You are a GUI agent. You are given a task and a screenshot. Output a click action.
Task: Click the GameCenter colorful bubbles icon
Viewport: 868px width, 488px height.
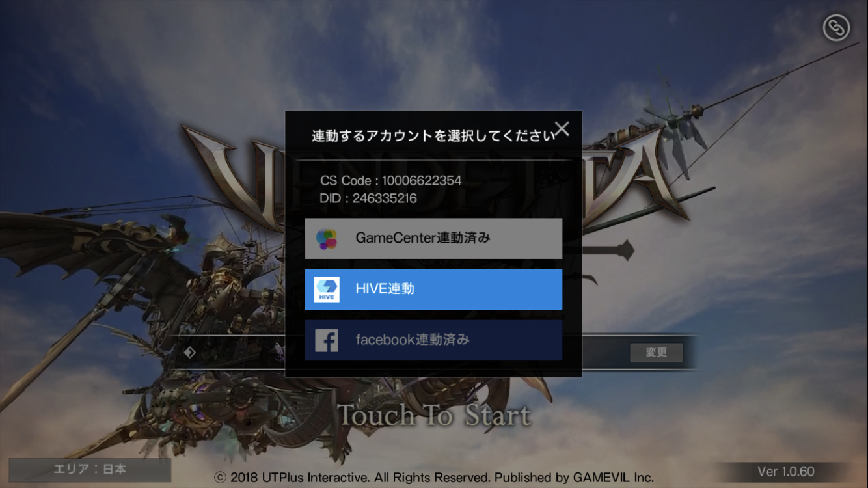327,239
